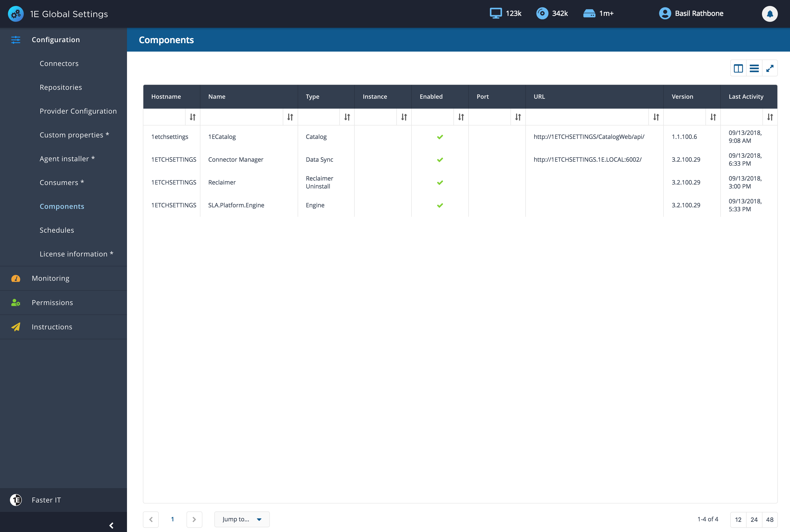Sort by Version column arrows
Screen dimensions: 790x532
coord(713,117)
